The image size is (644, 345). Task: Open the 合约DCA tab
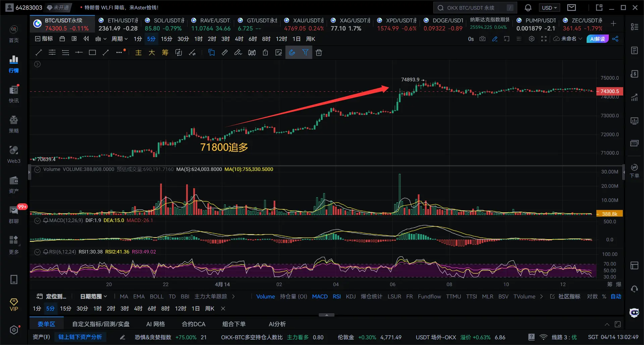(194, 324)
